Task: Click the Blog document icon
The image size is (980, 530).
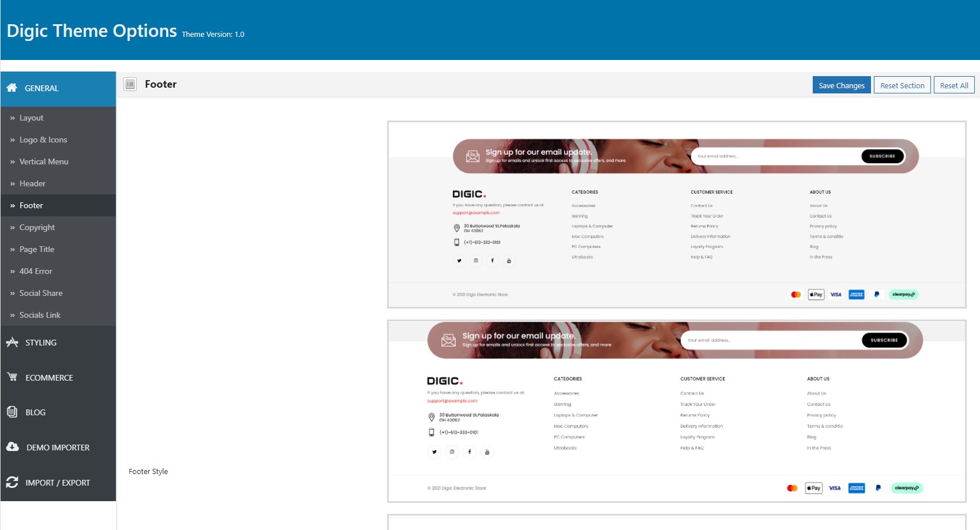Action: [x=12, y=412]
